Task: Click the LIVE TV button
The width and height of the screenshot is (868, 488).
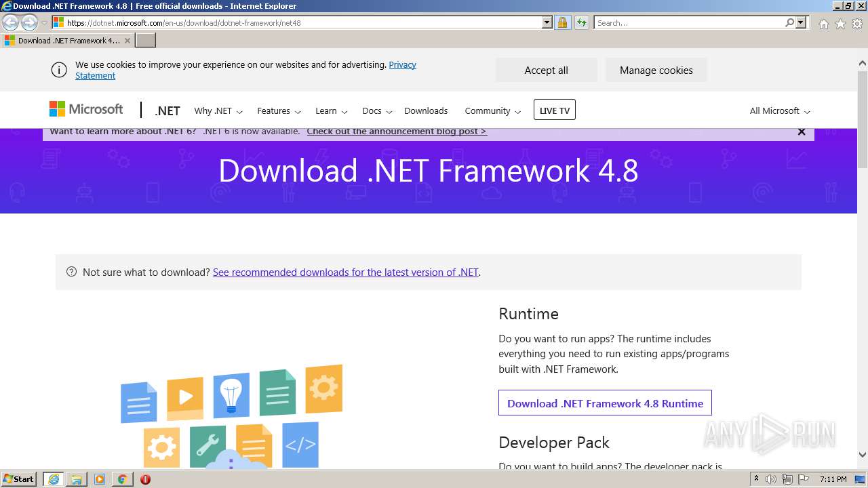Action: 555,110
